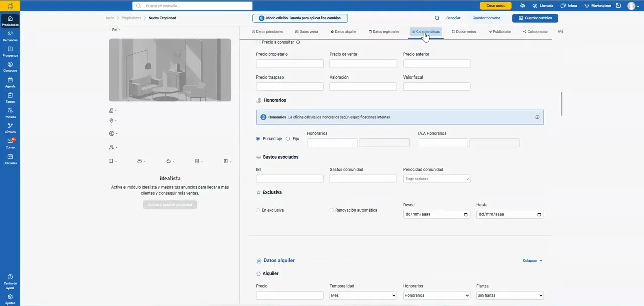Open Marketplace cart icon
Image resolution: width=644 pixels, height=306 pixels.
tap(597, 6)
